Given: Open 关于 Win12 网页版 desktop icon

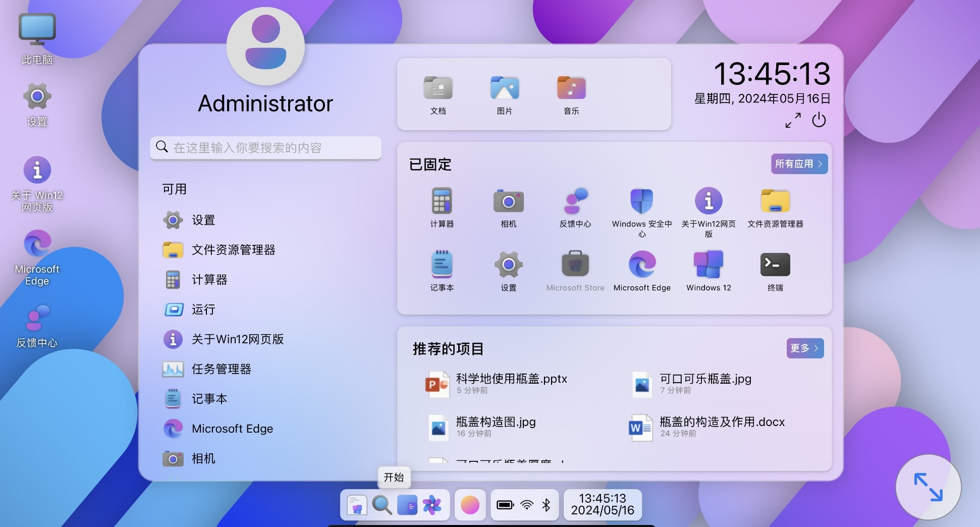Looking at the screenshot, I should 37,184.
